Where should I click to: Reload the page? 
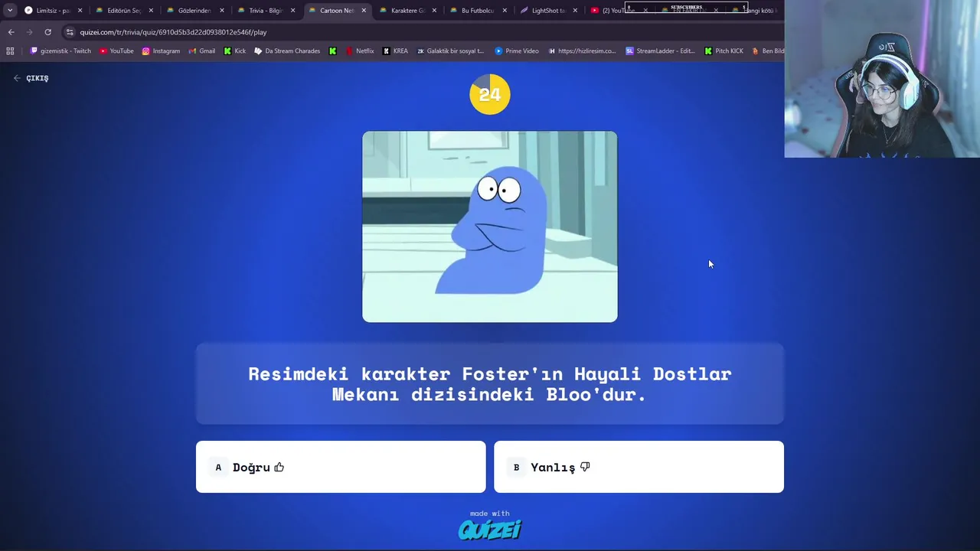tap(47, 32)
